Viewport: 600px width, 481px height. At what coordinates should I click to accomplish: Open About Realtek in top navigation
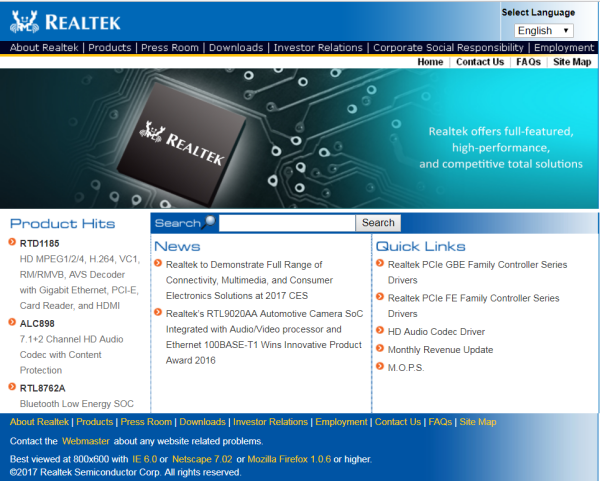[44, 47]
